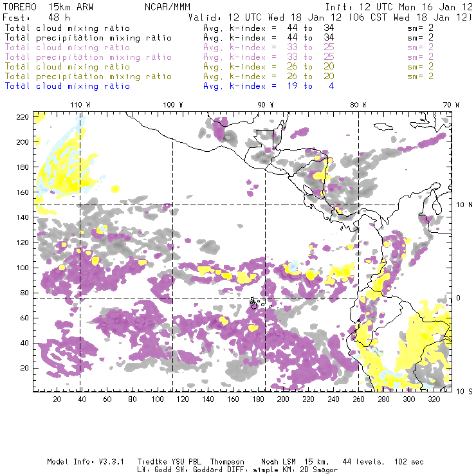Click the '240' horizontal axis tick label
Screen dimensions: 476x476
click(x=333, y=399)
